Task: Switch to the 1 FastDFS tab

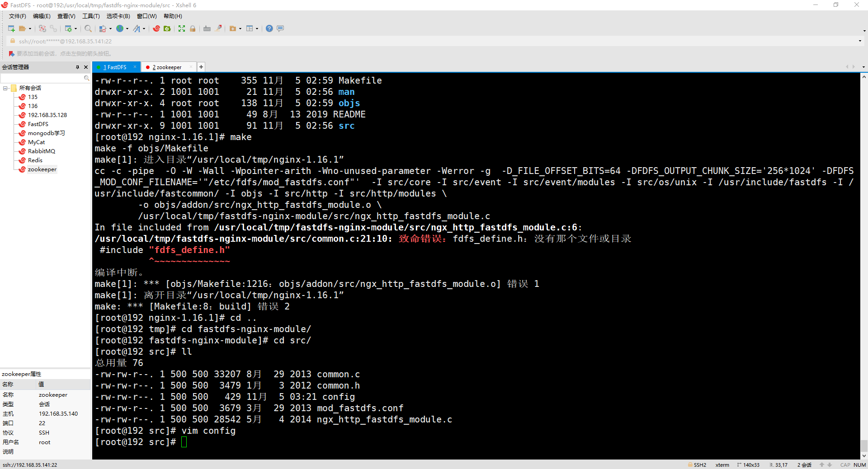Action: click(x=116, y=67)
